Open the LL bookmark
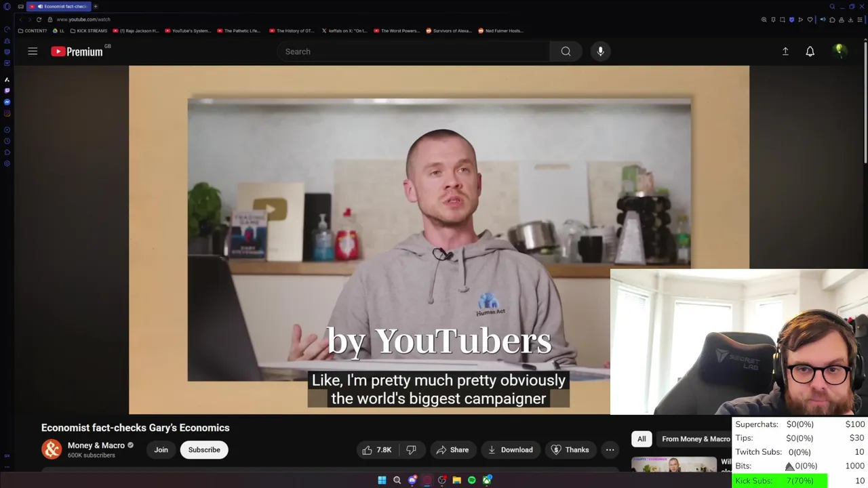Image resolution: width=868 pixels, height=488 pixels. pyautogui.click(x=58, y=30)
